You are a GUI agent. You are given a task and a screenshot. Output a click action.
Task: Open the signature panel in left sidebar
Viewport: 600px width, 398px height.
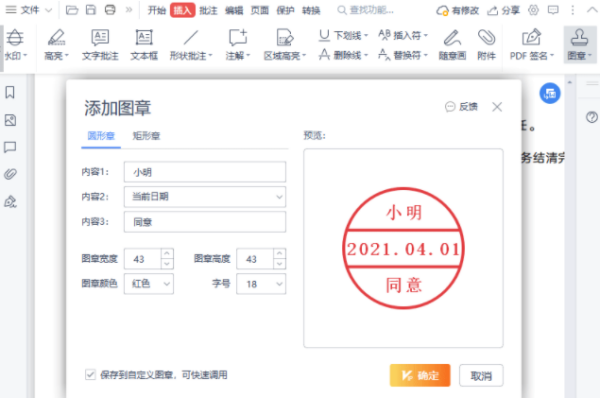10,201
